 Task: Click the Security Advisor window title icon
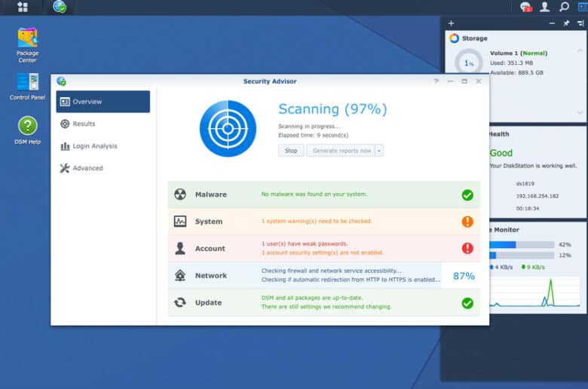(x=61, y=81)
